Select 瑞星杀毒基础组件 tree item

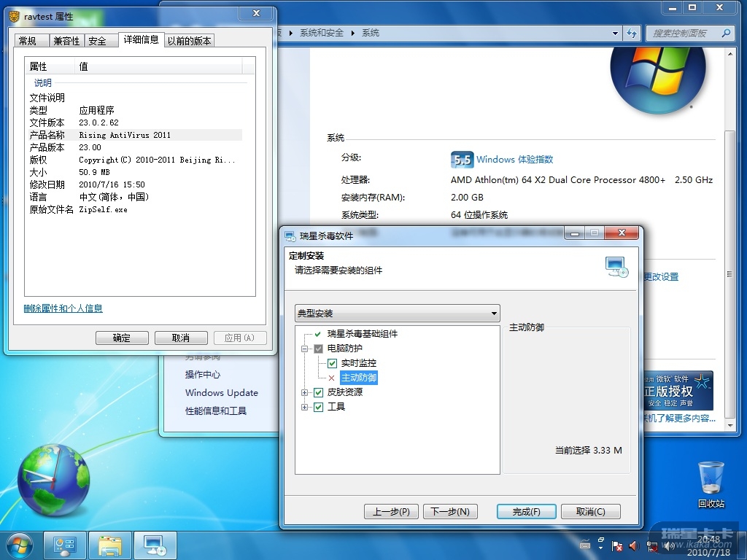click(363, 334)
